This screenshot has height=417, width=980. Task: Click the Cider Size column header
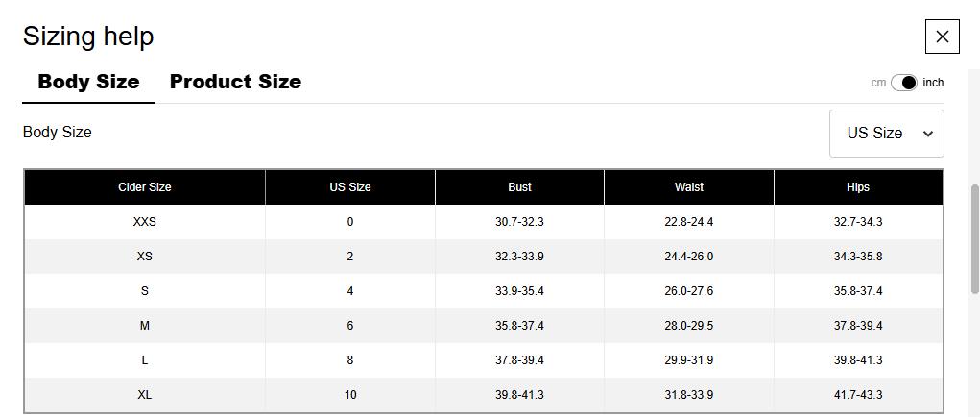tap(145, 187)
